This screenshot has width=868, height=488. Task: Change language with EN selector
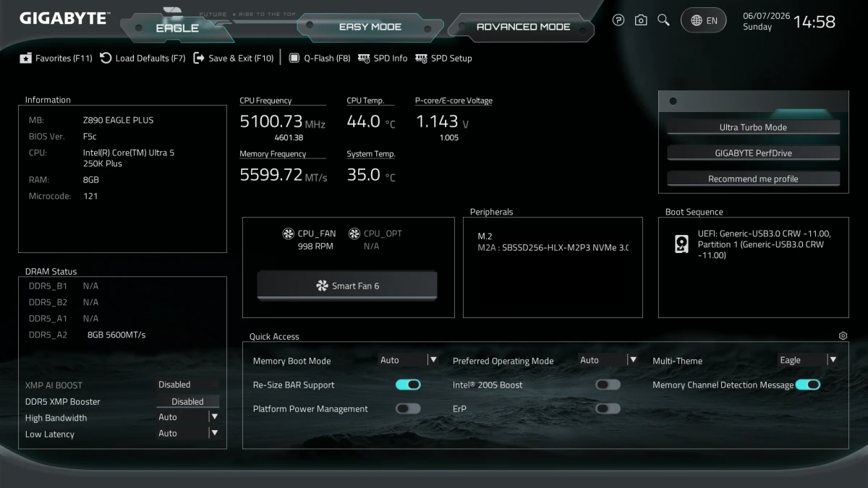[704, 20]
